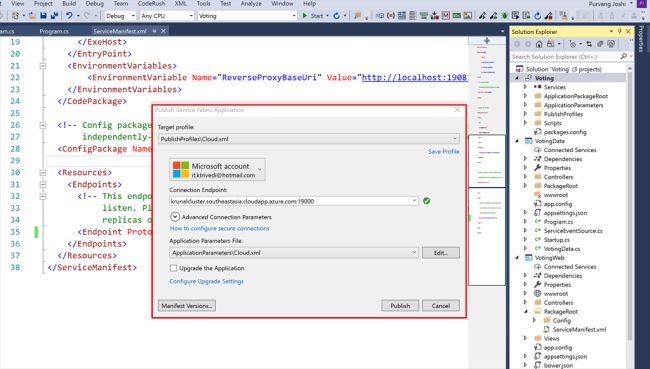Screen dimensions: 650x369
Task: Click the Undo arrow icon
Action: pyautogui.click(x=70, y=16)
